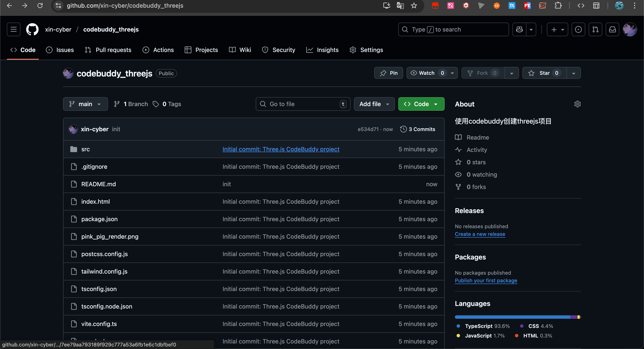Click Create a new release link
Screen dimensions: 644x349
[x=480, y=234]
